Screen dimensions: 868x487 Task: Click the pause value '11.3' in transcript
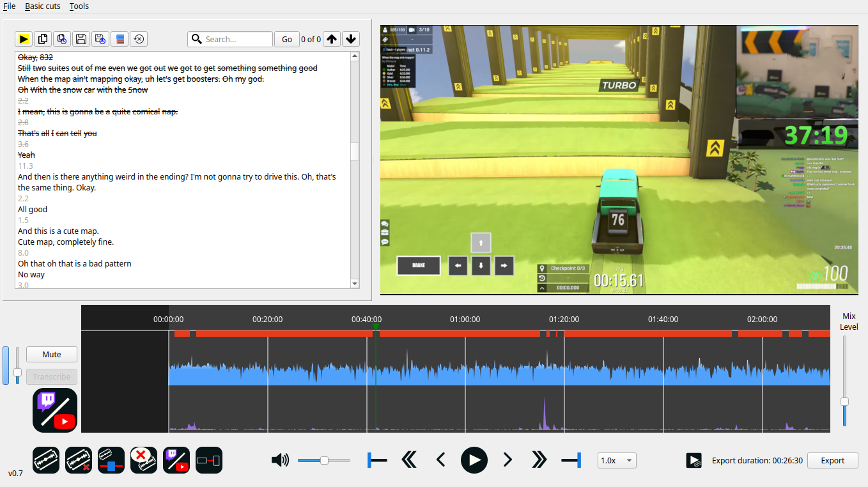[26, 166]
